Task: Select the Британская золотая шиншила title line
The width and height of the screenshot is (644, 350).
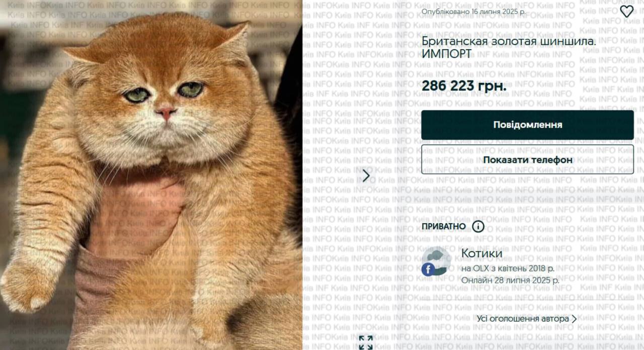Action: pos(509,41)
